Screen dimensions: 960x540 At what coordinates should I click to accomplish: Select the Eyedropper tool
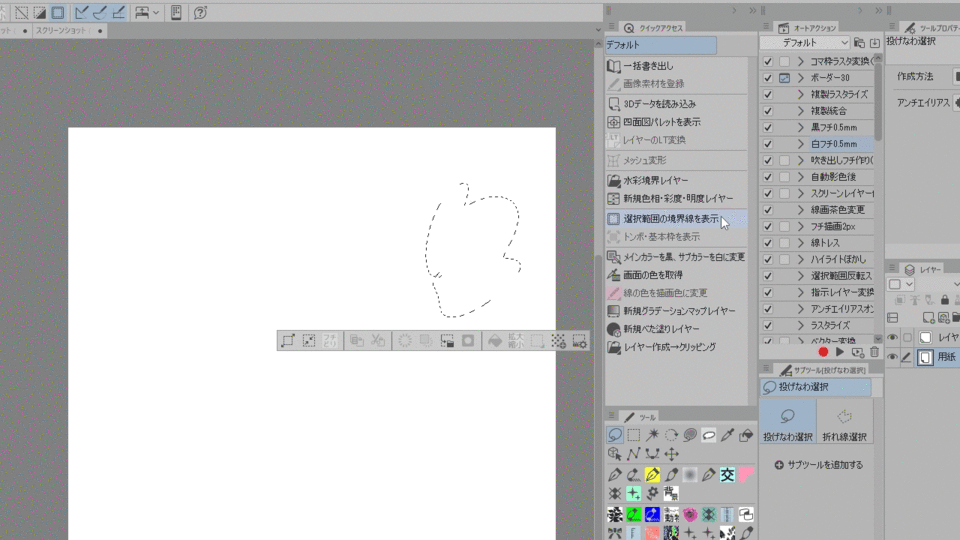(727, 435)
